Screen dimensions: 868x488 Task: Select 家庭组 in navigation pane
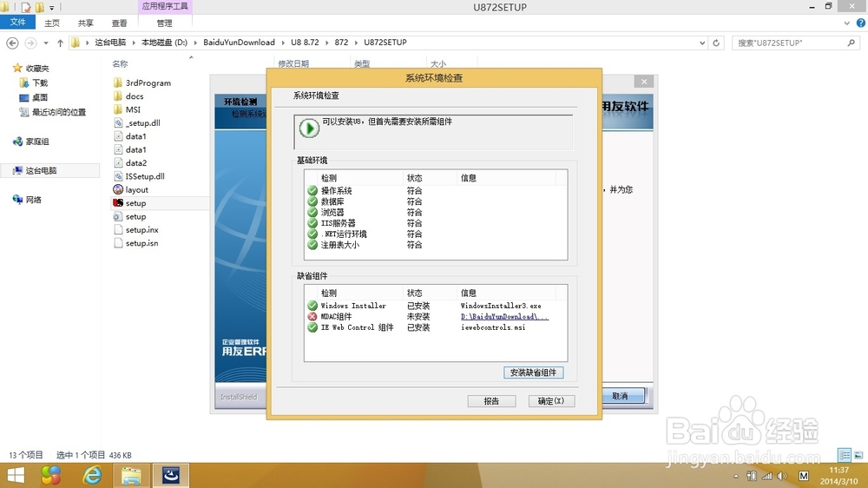click(37, 142)
